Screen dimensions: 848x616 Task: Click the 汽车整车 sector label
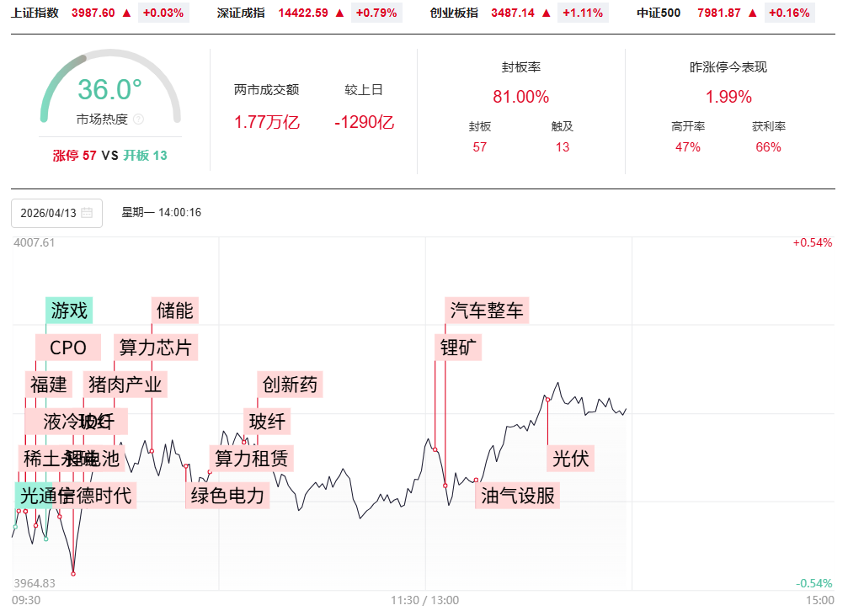click(487, 311)
